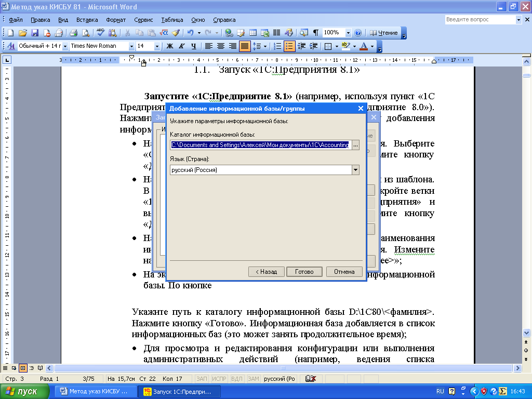This screenshot has width=532, height=399.
Task: Toggle the bulleted list button
Action: [289, 46]
